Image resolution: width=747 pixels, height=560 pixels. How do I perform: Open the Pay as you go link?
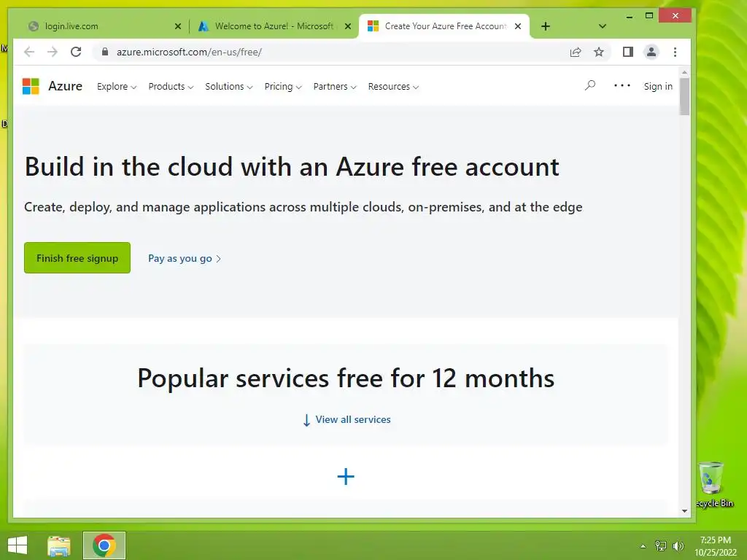pos(184,258)
